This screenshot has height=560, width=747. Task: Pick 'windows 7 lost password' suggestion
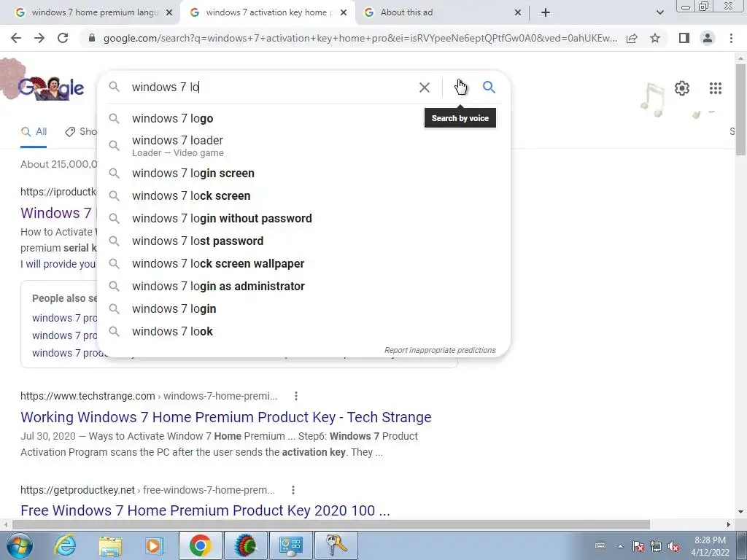303,241
